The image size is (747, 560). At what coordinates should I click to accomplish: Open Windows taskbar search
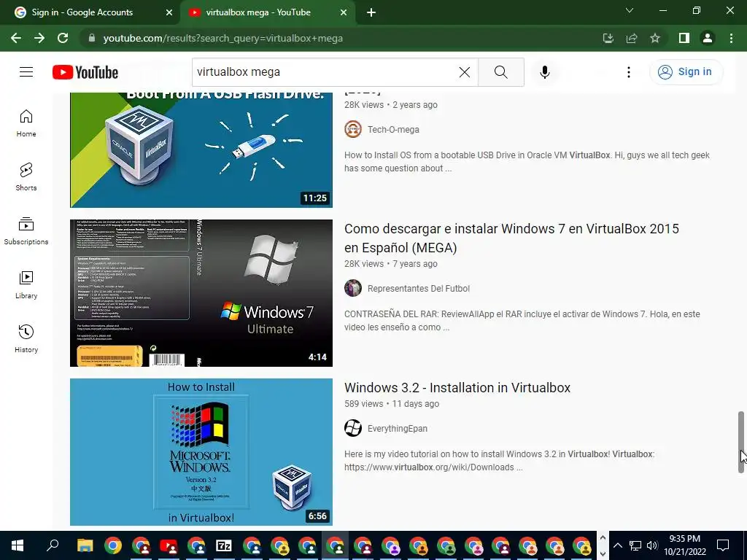53,545
